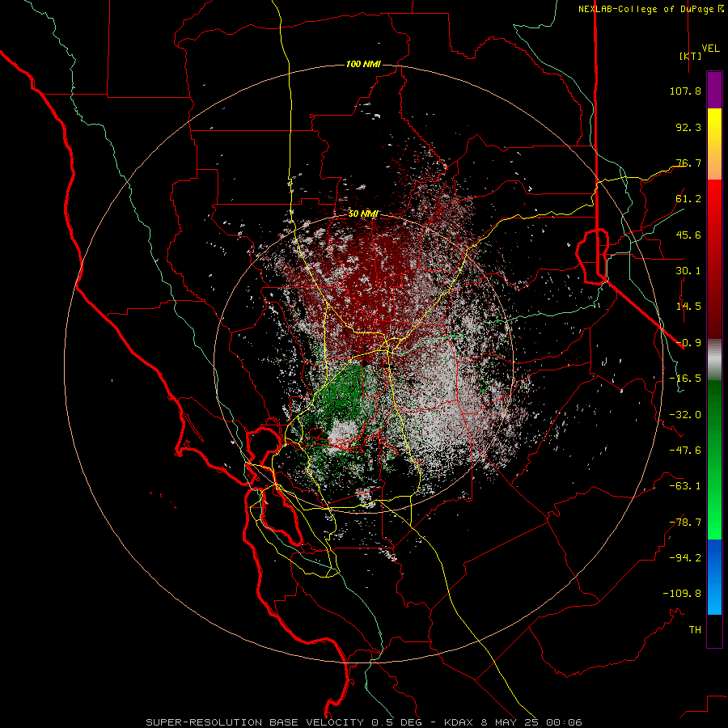Select the 107.8 value on velocity scale
The height and width of the screenshot is (728, 728).
[x=685, y=91]
